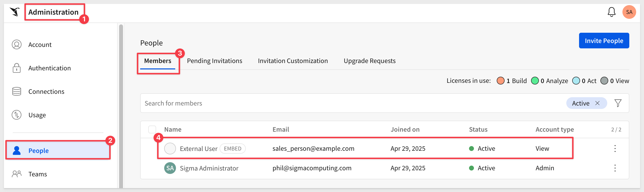Remove the Active filter chip
Image resolution: width=644 pixels, height=192 pixels.
click(x=597, y=103)
